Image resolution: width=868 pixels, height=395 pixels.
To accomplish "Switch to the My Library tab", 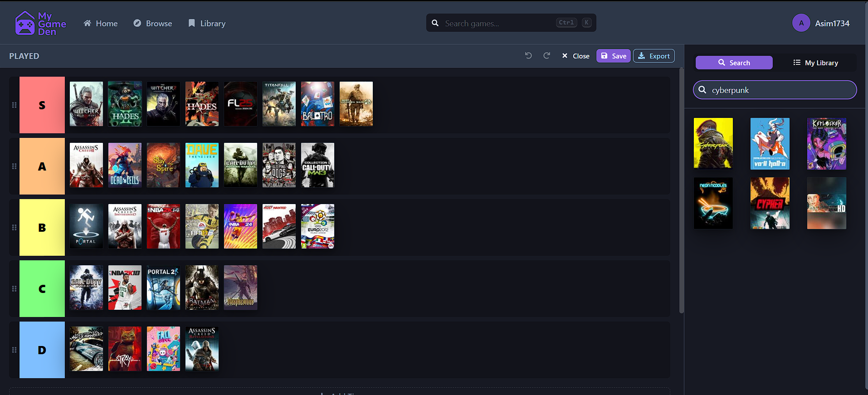I will [815, 63].
